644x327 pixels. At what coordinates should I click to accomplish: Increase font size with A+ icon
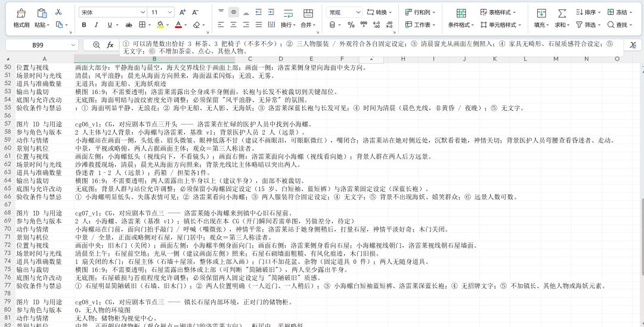coord(183,13)
